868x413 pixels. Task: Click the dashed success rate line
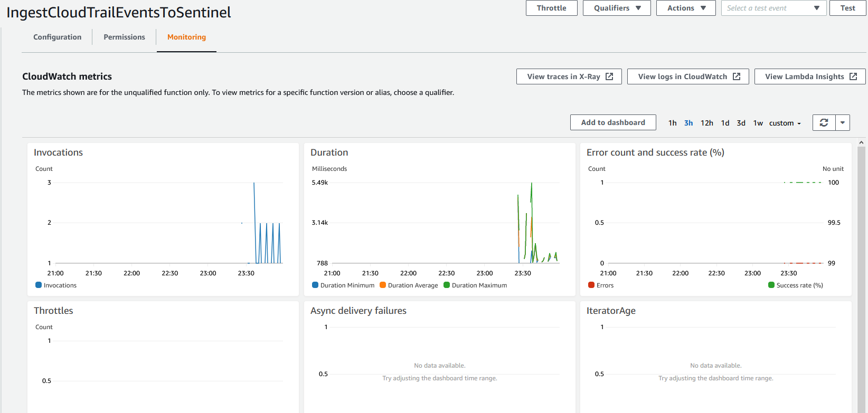[803, 183]
